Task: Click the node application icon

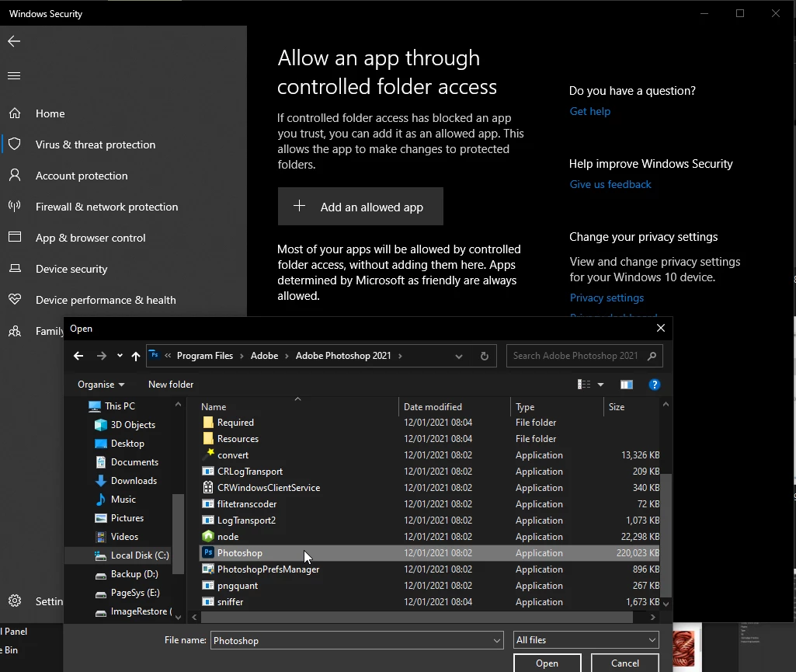Action: coord(207,536)
